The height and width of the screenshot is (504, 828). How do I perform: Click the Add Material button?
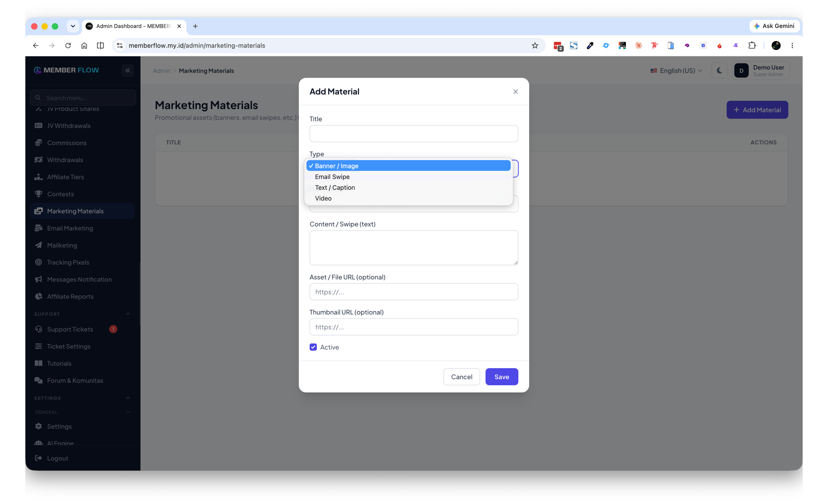click(757, 110)
